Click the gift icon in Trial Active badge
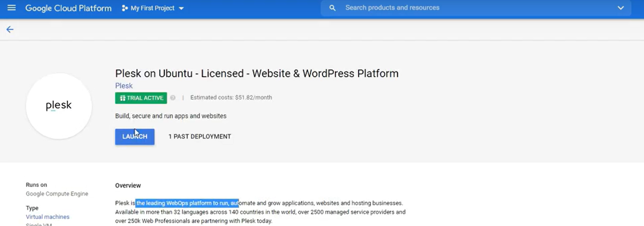The image size is (644, 226). (x=122, y=98)
